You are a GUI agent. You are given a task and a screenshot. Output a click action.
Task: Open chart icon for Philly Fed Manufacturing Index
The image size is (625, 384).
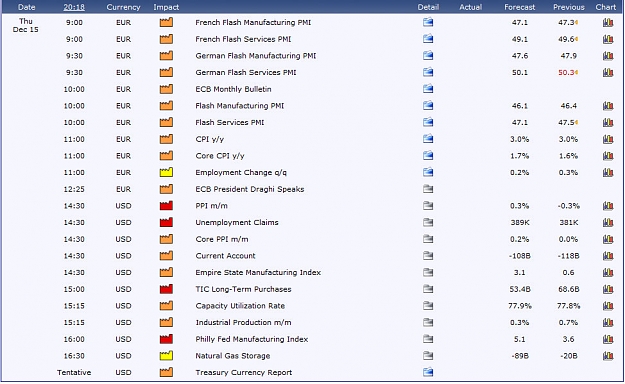click(x=608, y=339)
